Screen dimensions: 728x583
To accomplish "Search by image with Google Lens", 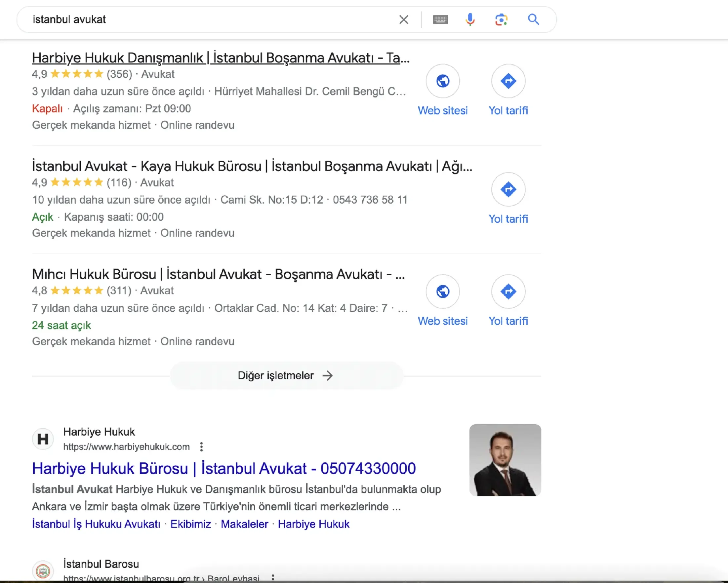I will coord(501,19).
